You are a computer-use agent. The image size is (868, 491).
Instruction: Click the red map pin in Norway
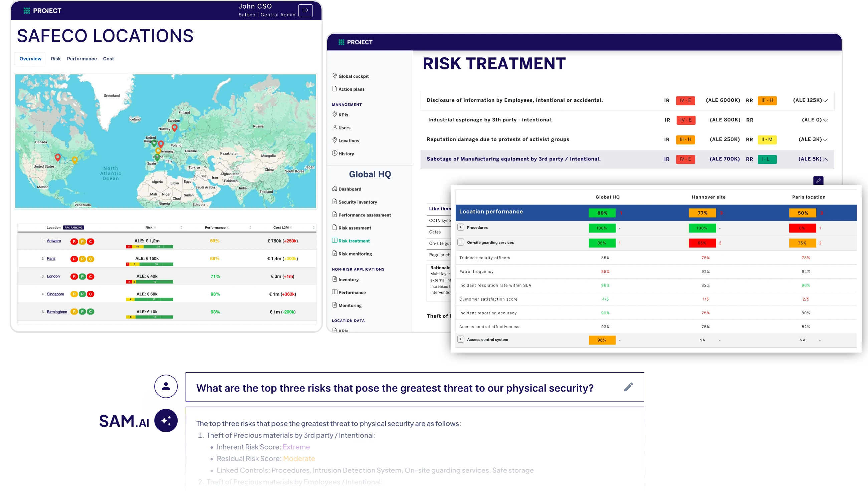(175, 127)
